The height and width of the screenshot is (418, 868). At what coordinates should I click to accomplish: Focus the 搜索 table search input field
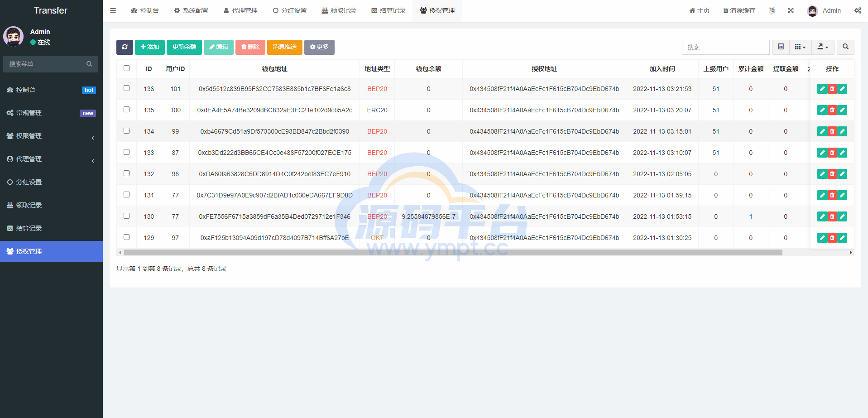pyautogui.click(x=725, y=47)
